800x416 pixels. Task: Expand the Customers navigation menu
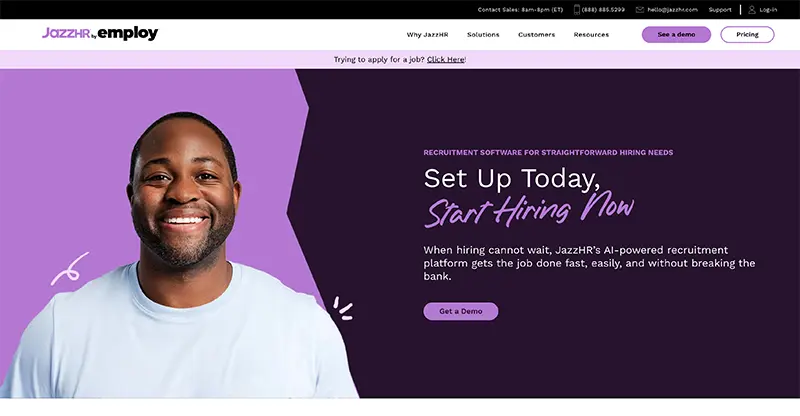536,35
